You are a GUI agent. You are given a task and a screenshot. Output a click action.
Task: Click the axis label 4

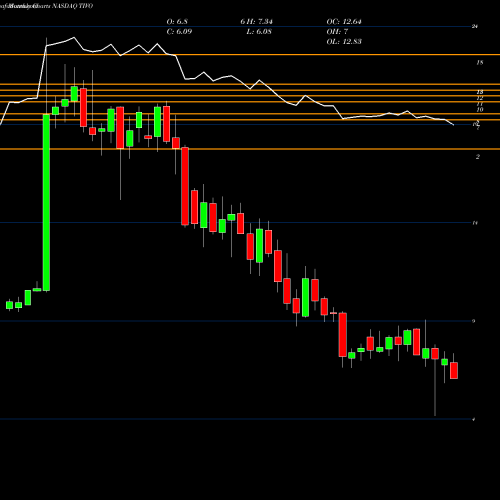[474, 419]
